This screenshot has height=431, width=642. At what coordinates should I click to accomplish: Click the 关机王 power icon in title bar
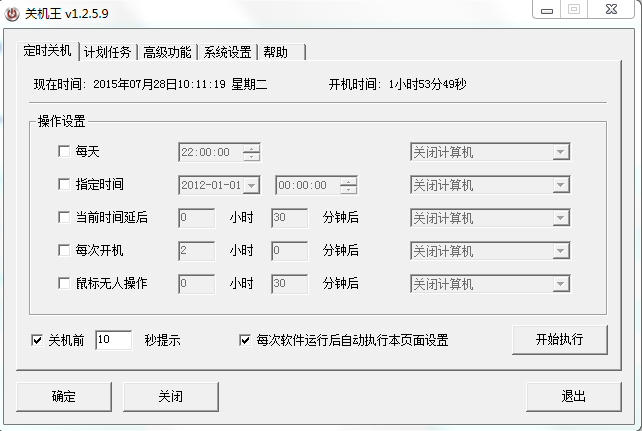coord(12,13)
